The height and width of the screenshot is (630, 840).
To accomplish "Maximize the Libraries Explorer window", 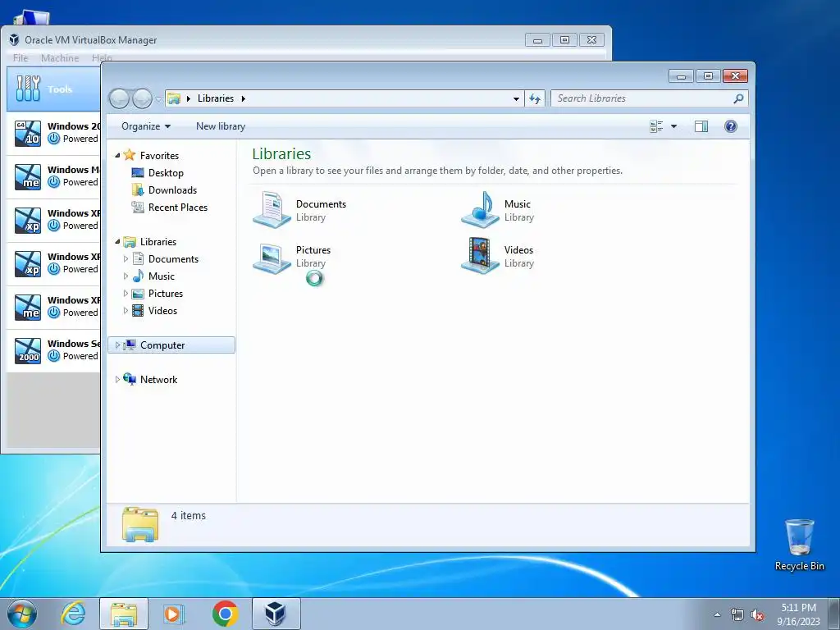I will (708, 76).
